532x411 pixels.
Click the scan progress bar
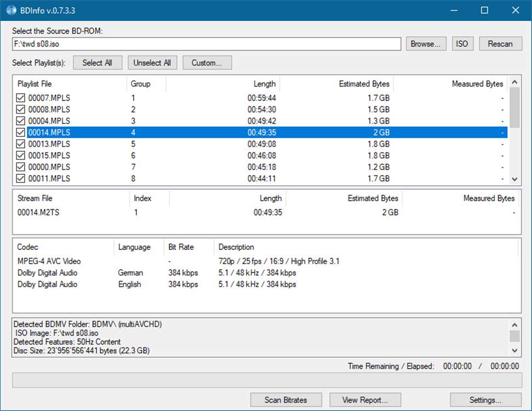[x=267, y=380]
